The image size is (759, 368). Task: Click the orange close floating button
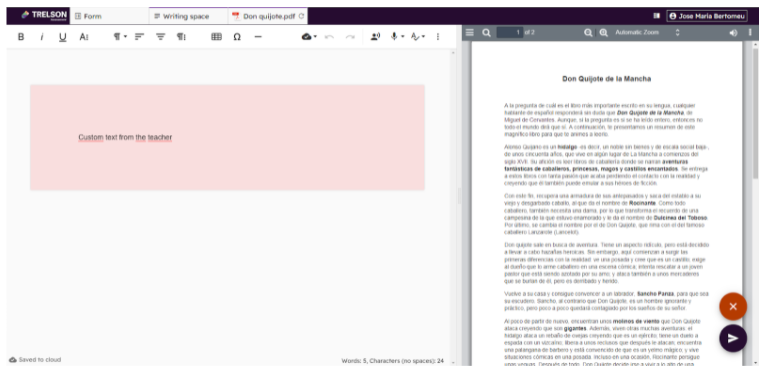click(733, 307)
